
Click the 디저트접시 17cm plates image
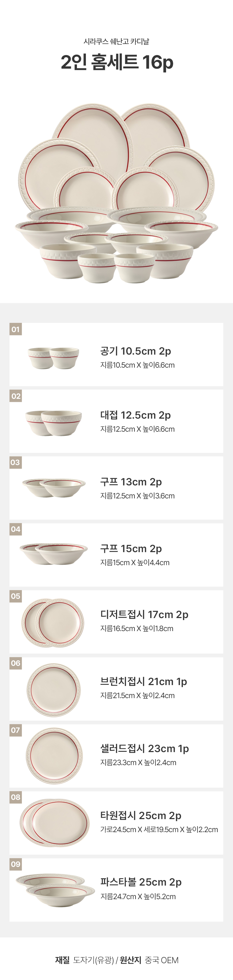53,622
